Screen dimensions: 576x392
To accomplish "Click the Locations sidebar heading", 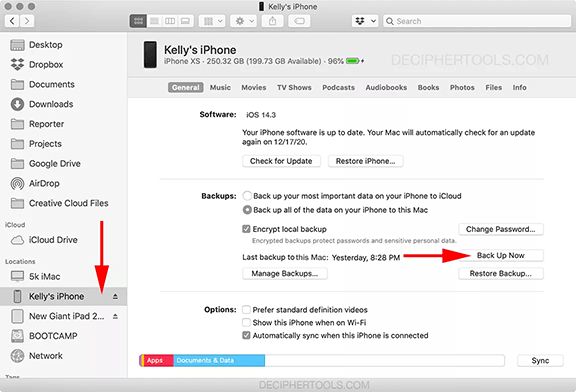I will (x=20, y=262).
